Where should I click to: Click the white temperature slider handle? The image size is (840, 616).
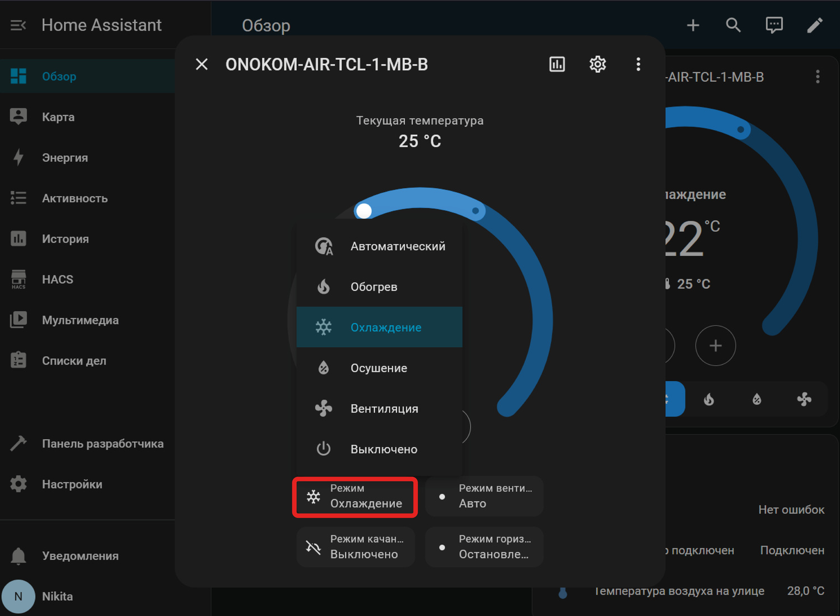(364, 211)
